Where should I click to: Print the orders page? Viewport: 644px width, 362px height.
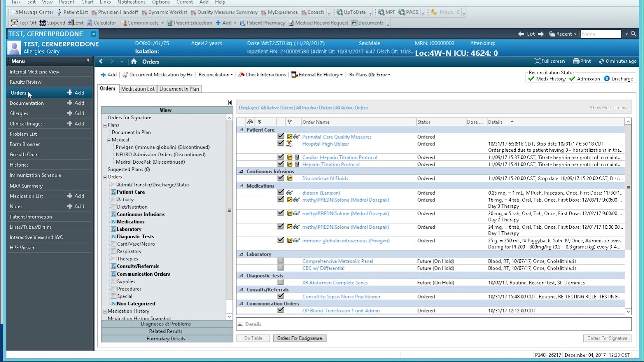[582, 61]
